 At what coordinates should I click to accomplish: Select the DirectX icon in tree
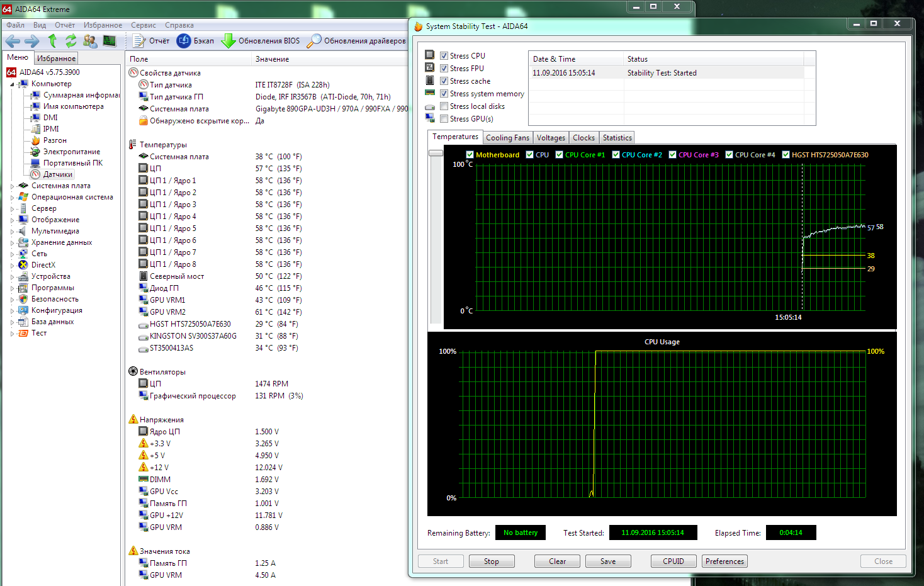[x=23, y=265]
